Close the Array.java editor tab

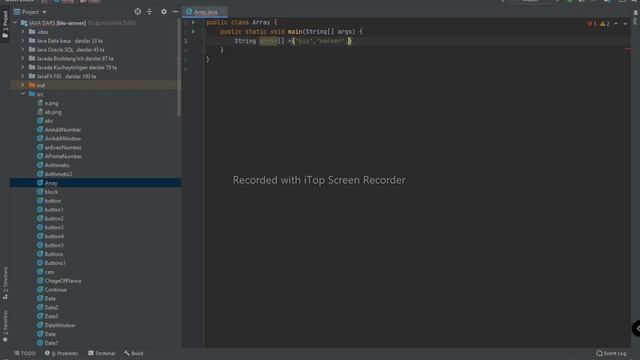point(222,12)
